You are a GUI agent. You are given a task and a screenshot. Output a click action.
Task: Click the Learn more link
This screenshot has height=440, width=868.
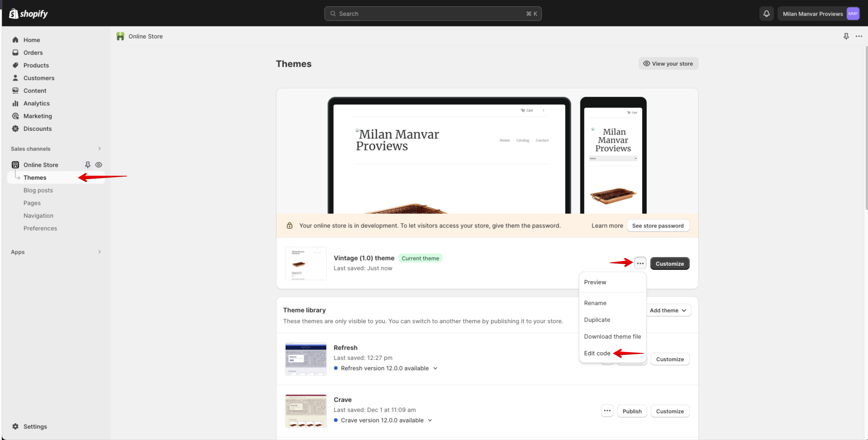tap(607, 226)
